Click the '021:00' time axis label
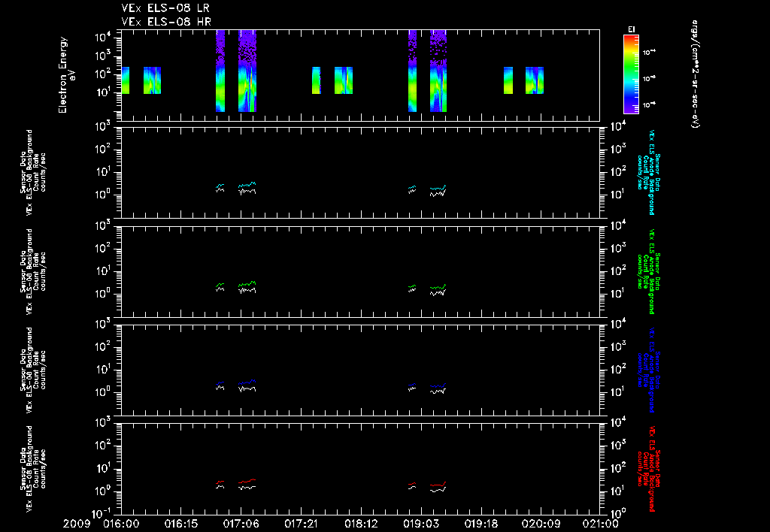The height and width of the screenshot is (532, 770). (599, 524)
